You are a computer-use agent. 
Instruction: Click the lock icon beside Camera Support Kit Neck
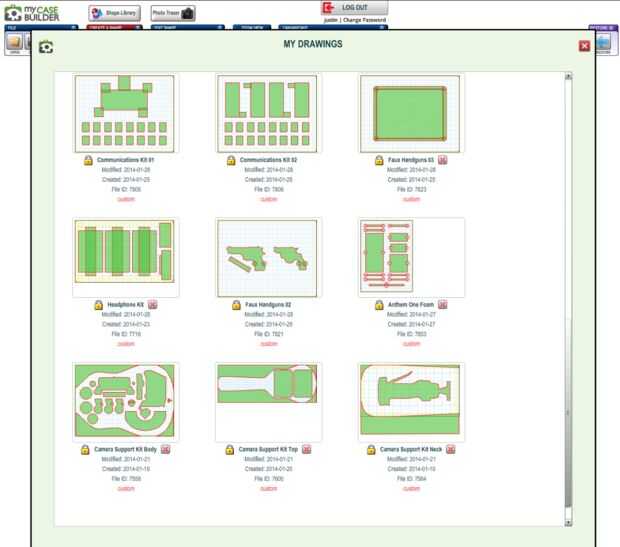[371, 450]
